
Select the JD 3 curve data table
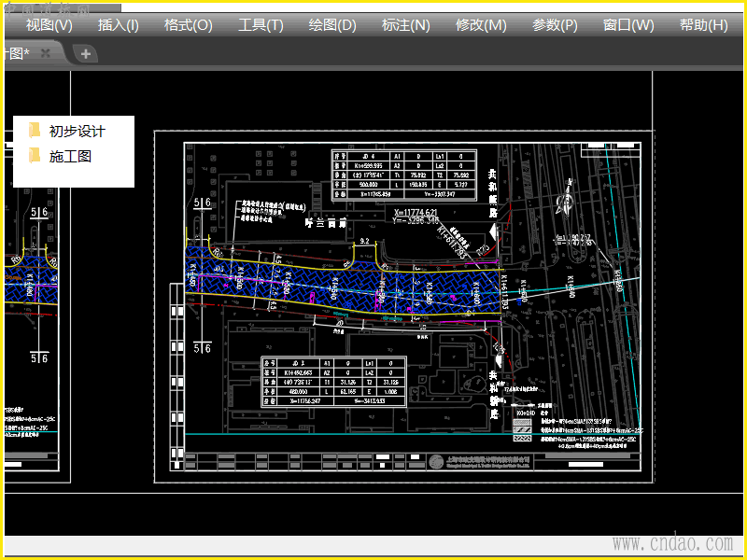click(x=333, y=382)
